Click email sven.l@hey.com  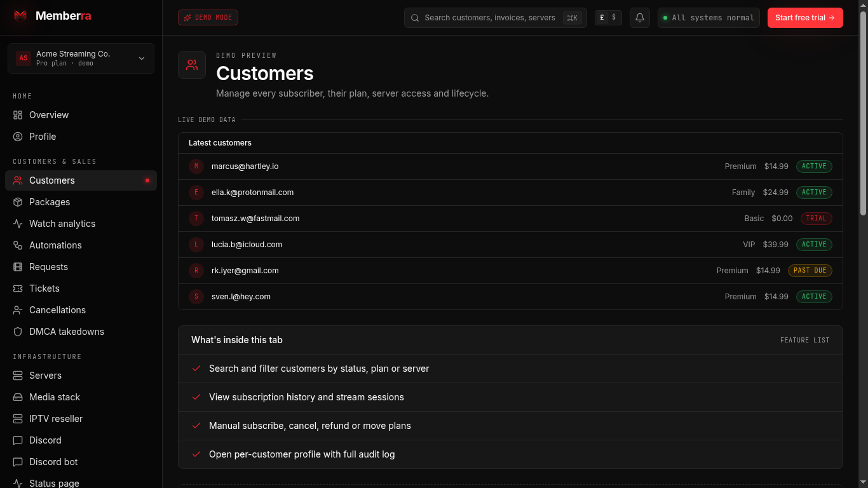tap(241, 297)
